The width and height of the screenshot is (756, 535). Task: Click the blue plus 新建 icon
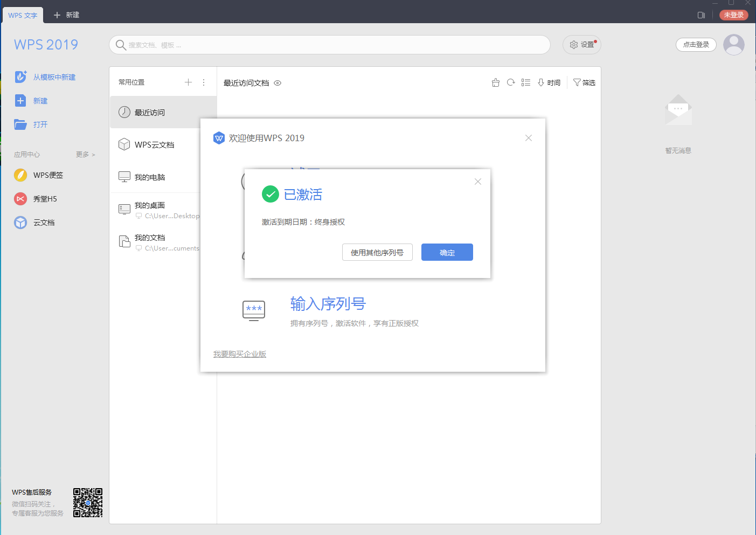click(x=20, y=101)
